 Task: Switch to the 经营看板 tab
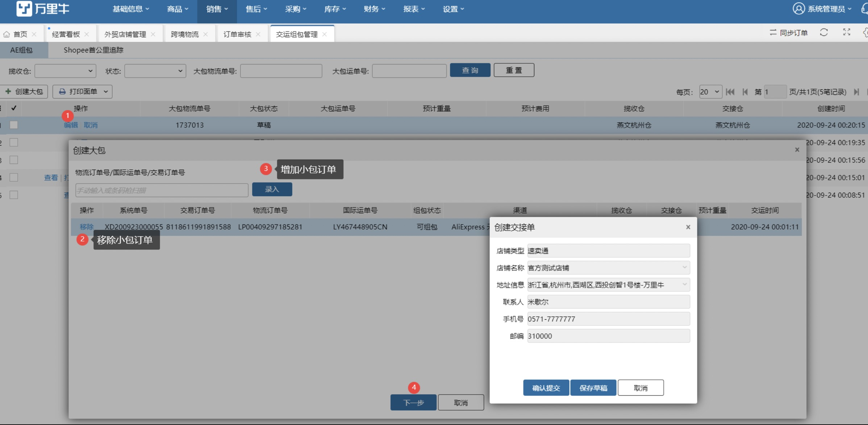(x=66, y=34)
